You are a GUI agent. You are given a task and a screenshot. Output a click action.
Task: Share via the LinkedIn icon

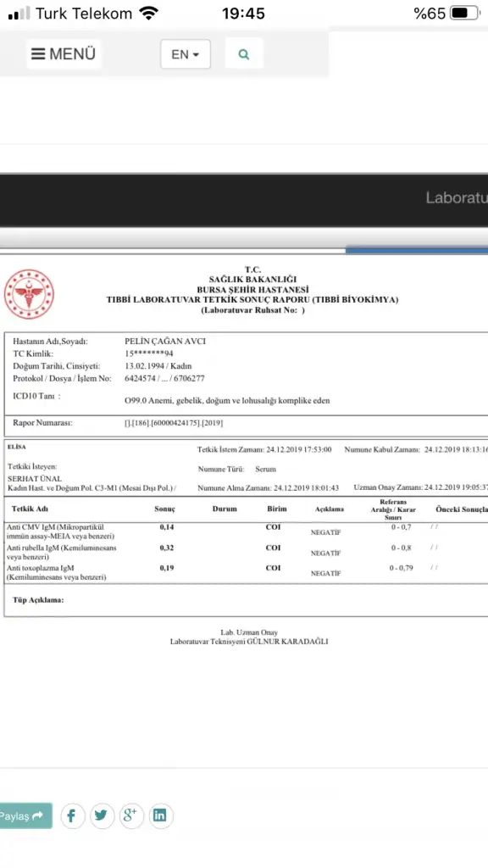pos(160,816)
